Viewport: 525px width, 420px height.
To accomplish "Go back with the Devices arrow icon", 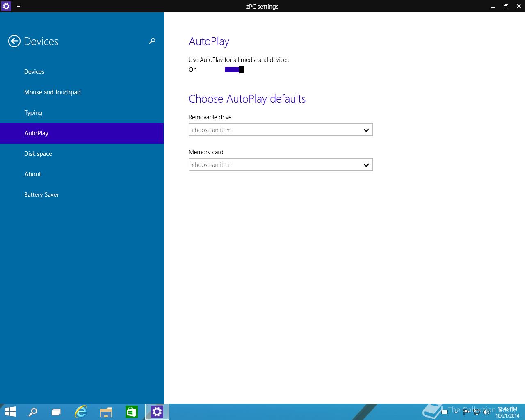I will 14,41.
